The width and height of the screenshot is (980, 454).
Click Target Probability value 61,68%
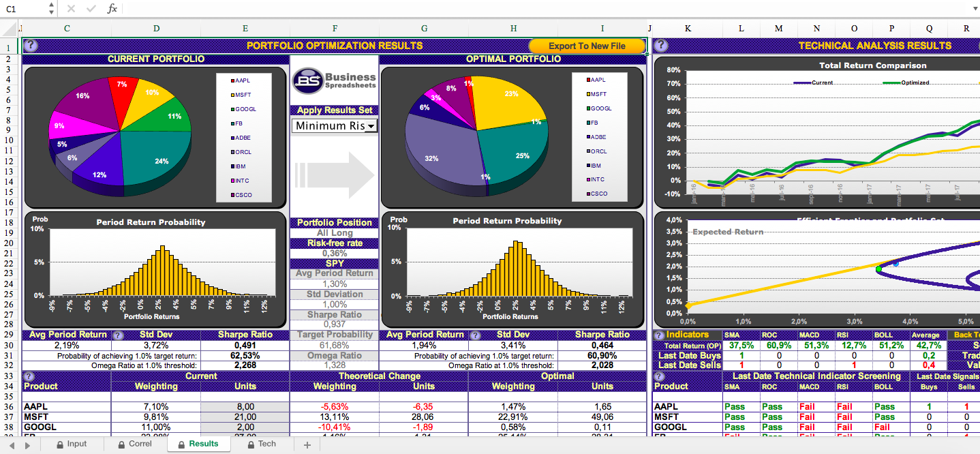(x=335, y=346)
